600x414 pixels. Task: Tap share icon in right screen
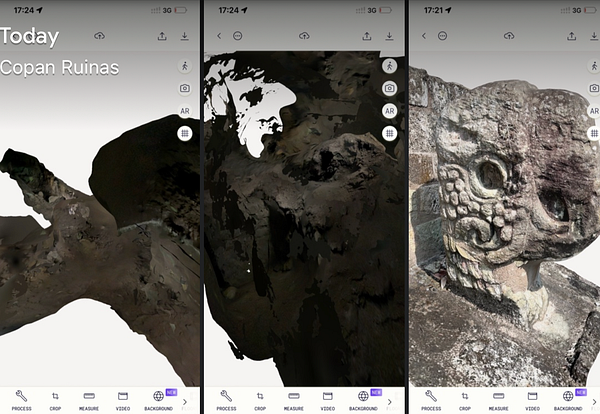pyautogui.click(x=571, y=36)
